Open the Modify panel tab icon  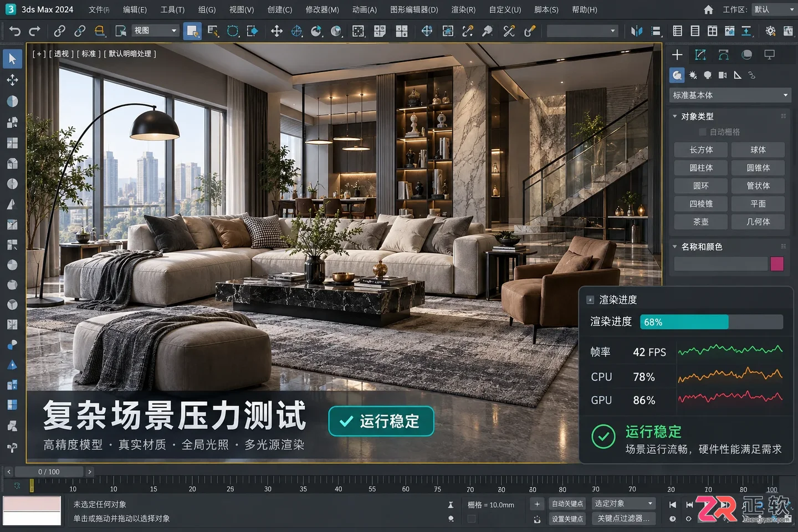pos(700,54)
